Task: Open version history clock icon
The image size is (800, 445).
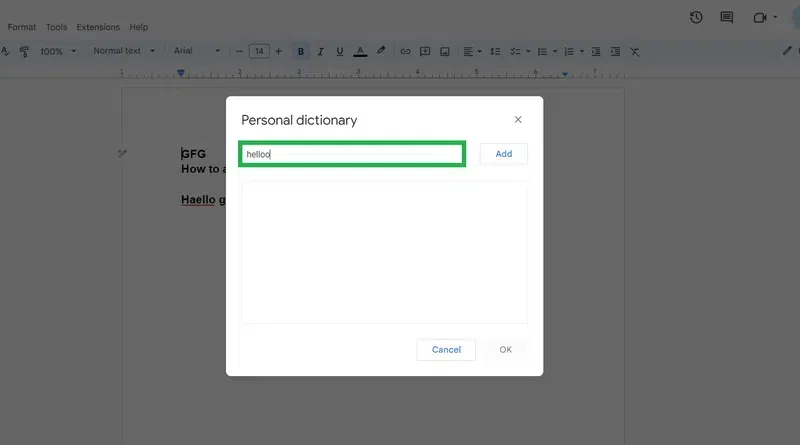Action: coord(696,17)
